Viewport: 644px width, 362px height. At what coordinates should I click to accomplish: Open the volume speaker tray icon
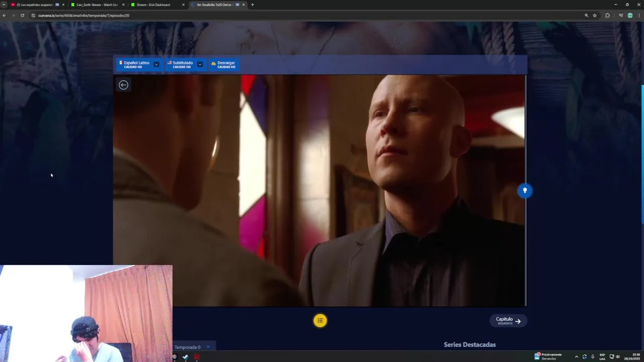[618, 356]
